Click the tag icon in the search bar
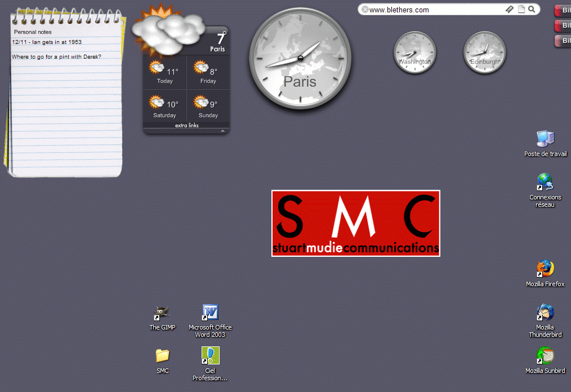 click(510, 9)
